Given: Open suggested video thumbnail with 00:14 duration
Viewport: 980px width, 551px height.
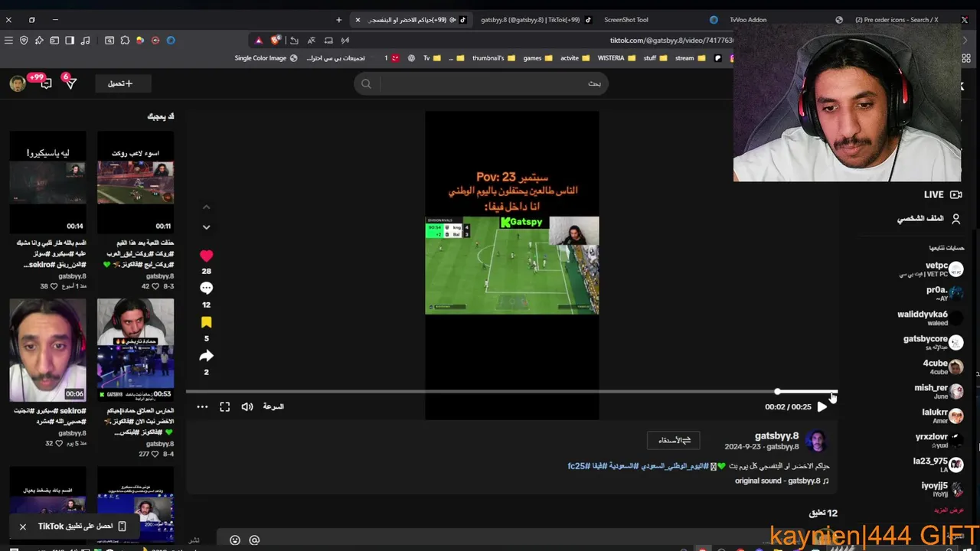Looking at the screenshot, I should click(47, 182).
